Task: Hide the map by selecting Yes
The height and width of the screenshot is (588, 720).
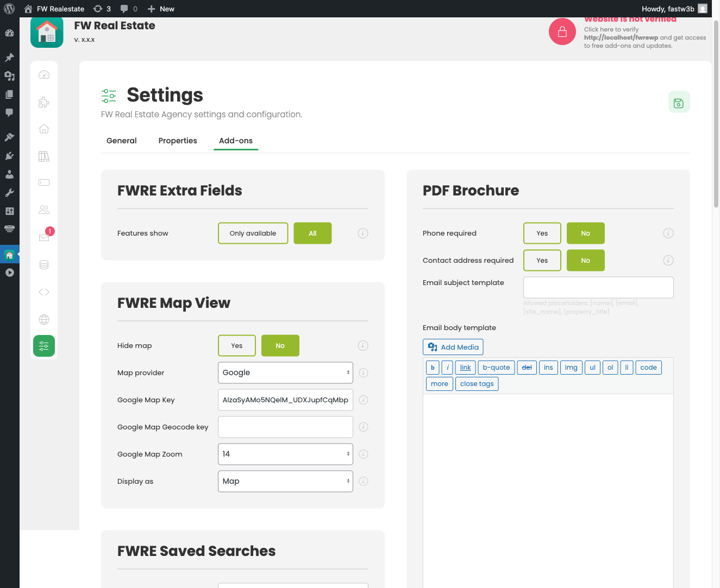Action: point(236,345)
